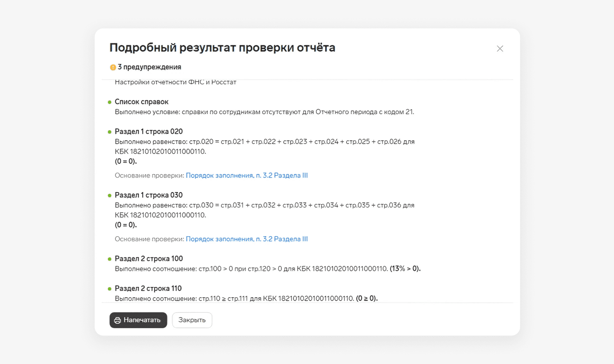614x364 pixels.
Task: Click the text Настройки отчетности ФНС и Росстат
Action: [x=175, y=82]
